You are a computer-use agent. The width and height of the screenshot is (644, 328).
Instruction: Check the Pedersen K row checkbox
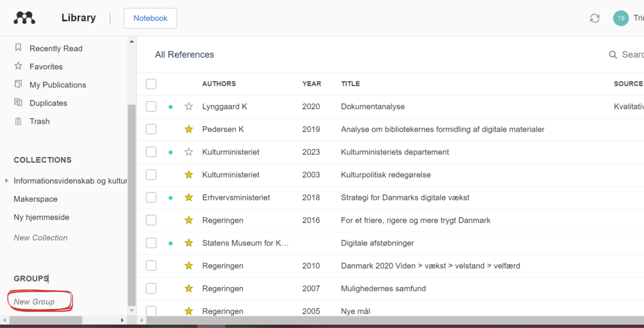(x=151, y=129)
